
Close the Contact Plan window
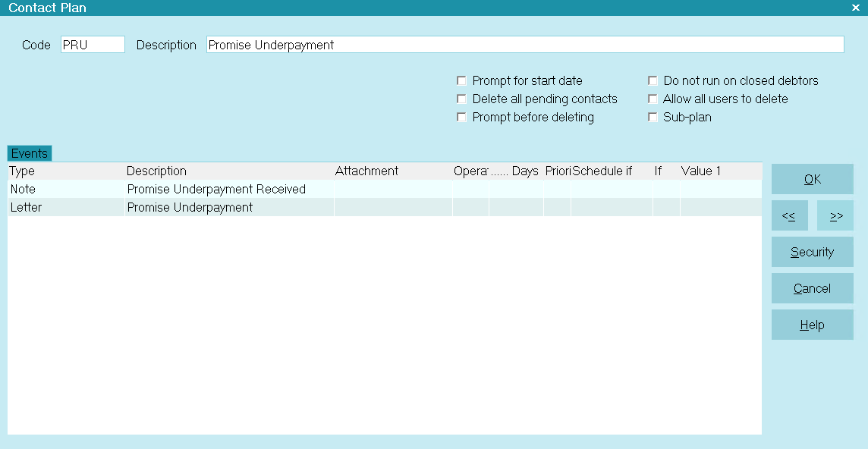pyautogui.click(x=854, y=8)
